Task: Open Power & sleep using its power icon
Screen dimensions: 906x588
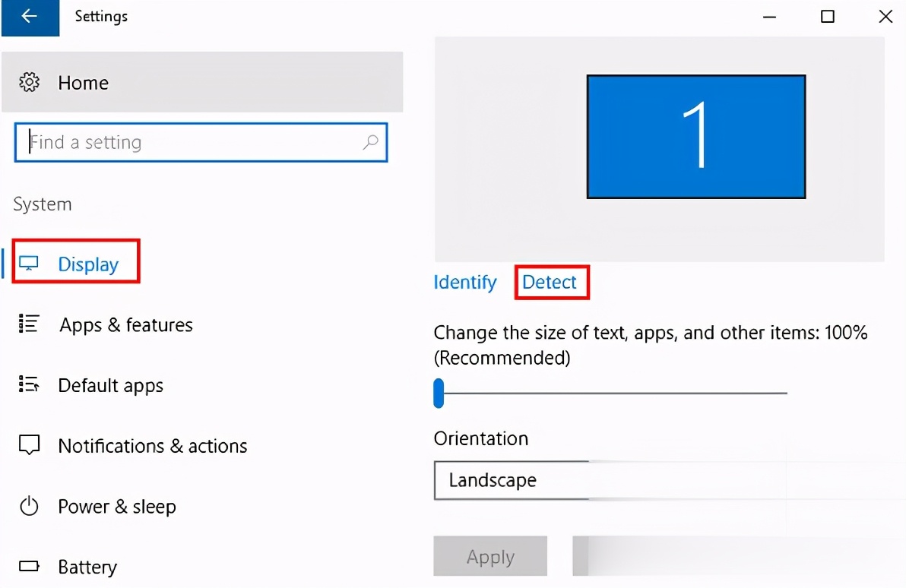Action: (x=29, y=506)
